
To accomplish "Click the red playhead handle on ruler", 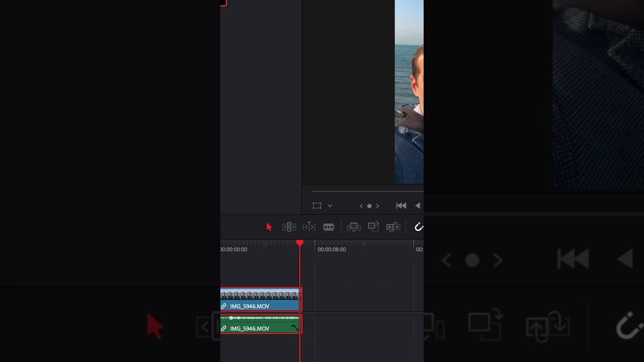I will [300, 243].
